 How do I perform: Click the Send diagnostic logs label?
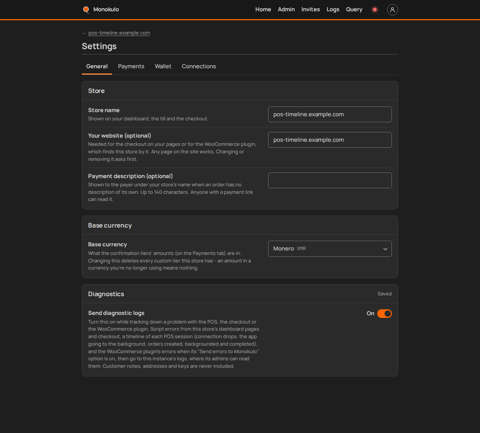(x=116, y=313)
